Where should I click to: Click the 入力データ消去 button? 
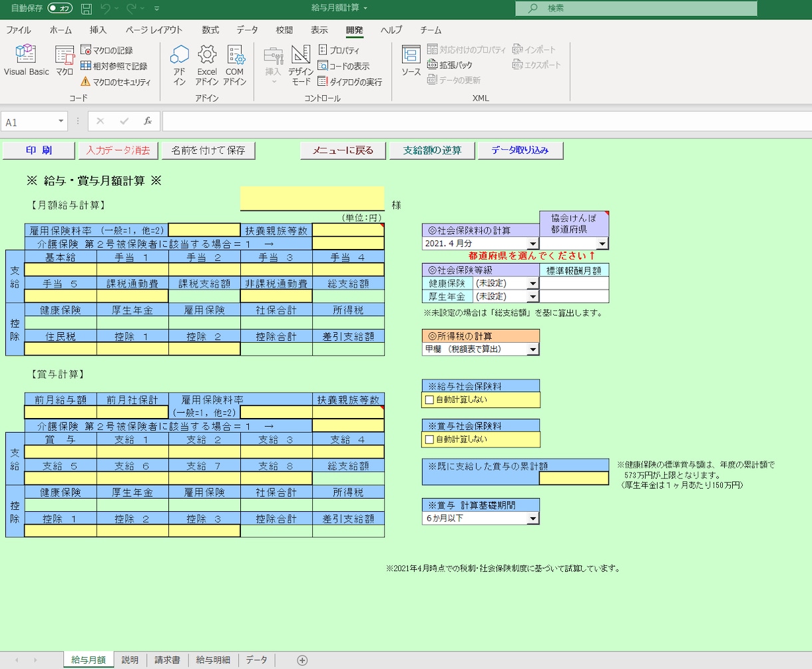[x=118, y=150]
